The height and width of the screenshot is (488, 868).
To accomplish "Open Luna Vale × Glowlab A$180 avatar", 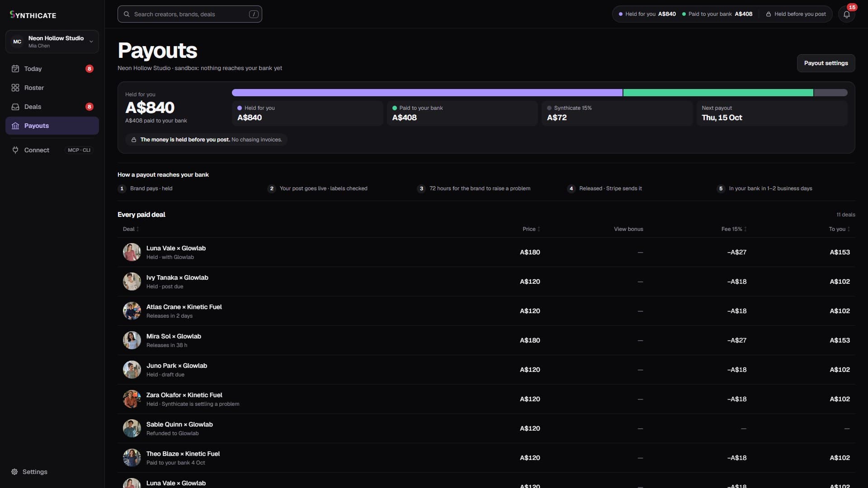I will click(x=132, y=252).
